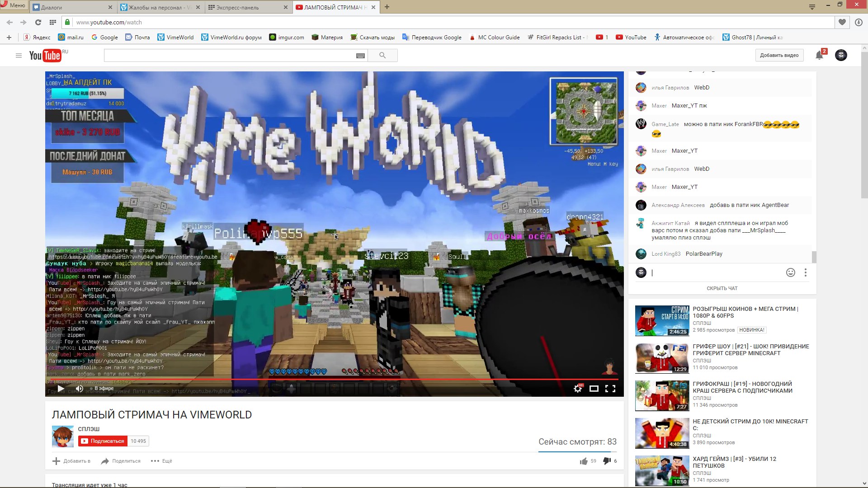Open the FitGirl Repacks List bookmark
868x488 pixels.
click(557, 38)
